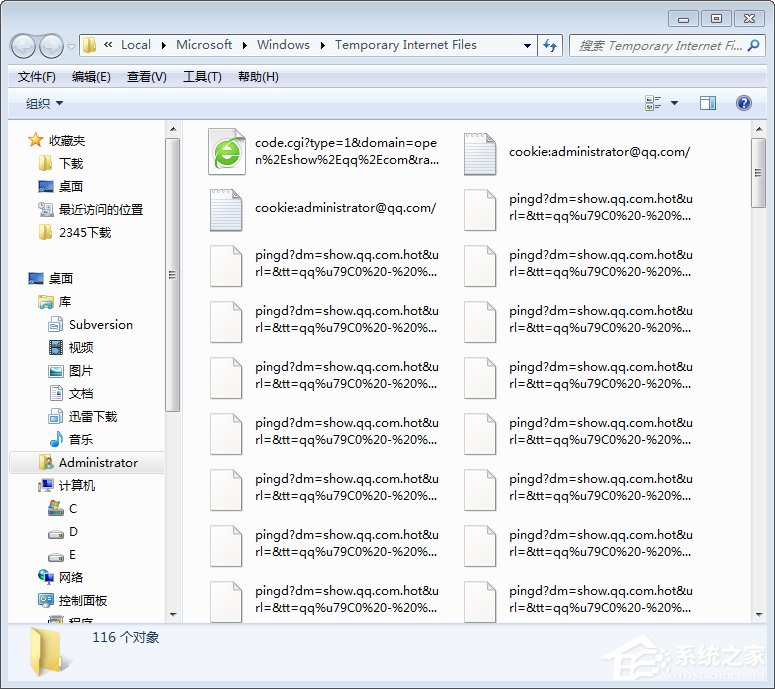Screen dimensions: 775x689
Task: Click Microsoft in the address breadcrumb
Action: (x=204, y=45)
